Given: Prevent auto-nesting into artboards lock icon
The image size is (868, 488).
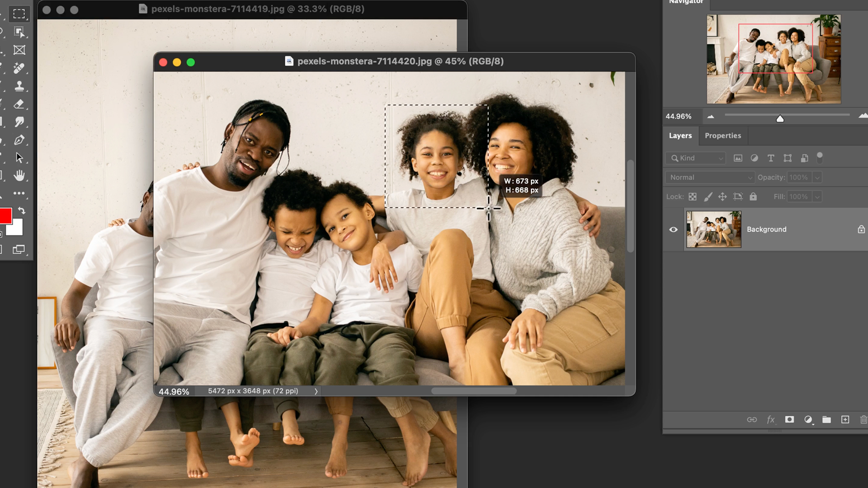Looking at the screenshot, I should click(738, 197).
